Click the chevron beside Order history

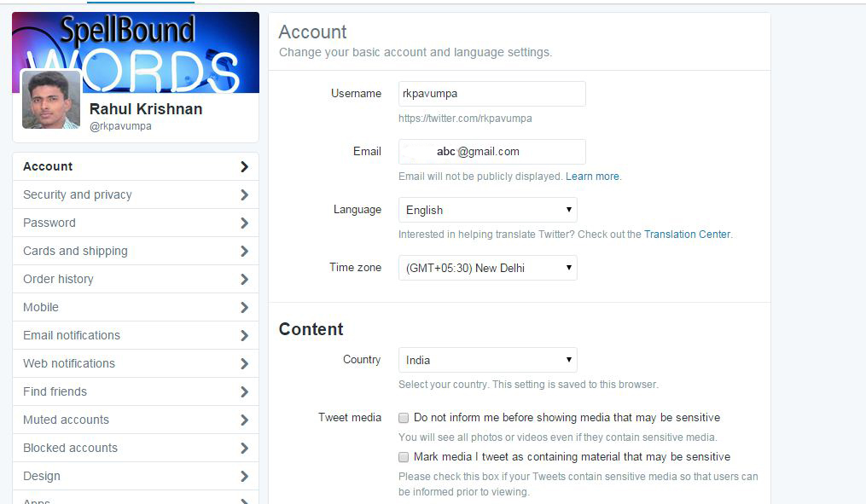(x=244, y=280)
